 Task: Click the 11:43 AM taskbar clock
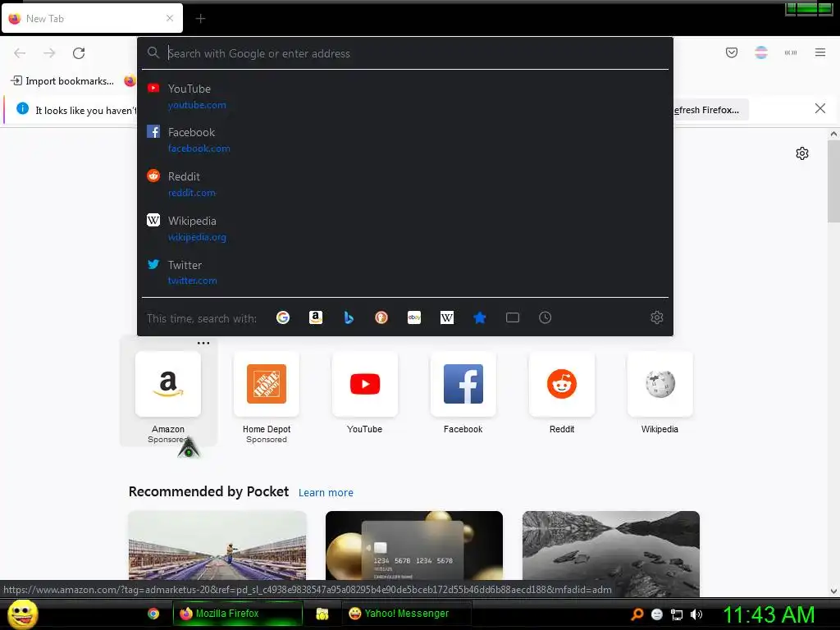769,614
